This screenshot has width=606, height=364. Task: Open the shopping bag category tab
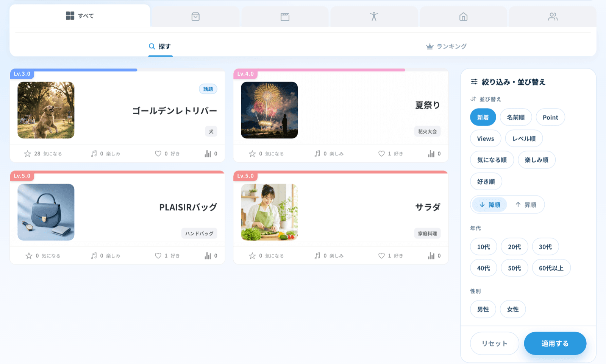click(195, 17)
